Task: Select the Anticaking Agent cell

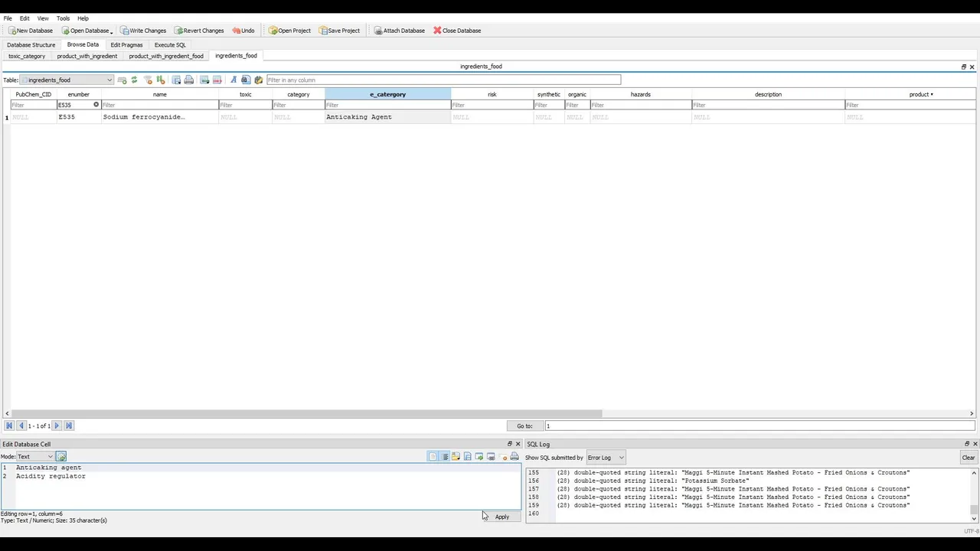Action: (387, 117)
